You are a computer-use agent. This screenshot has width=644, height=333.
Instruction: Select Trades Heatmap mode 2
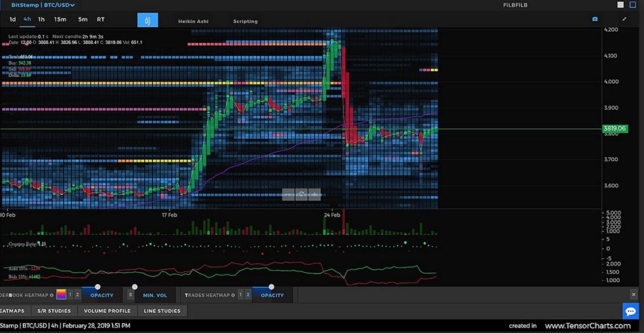point(248,295)
